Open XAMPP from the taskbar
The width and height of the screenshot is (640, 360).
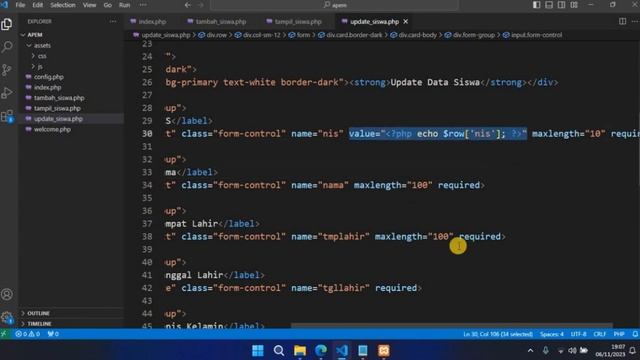click(384, 351)
